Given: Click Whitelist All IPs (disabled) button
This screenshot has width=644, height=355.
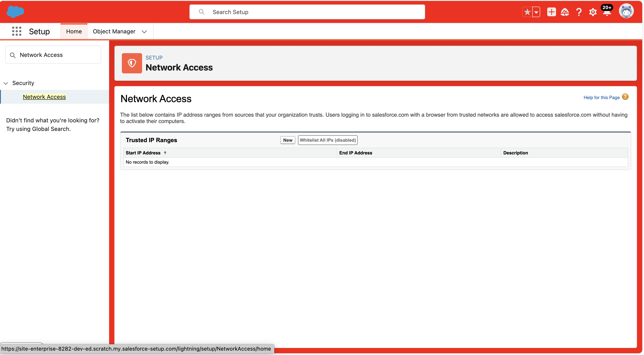Looking at the screenshot, I should click(x=327, y=140).
